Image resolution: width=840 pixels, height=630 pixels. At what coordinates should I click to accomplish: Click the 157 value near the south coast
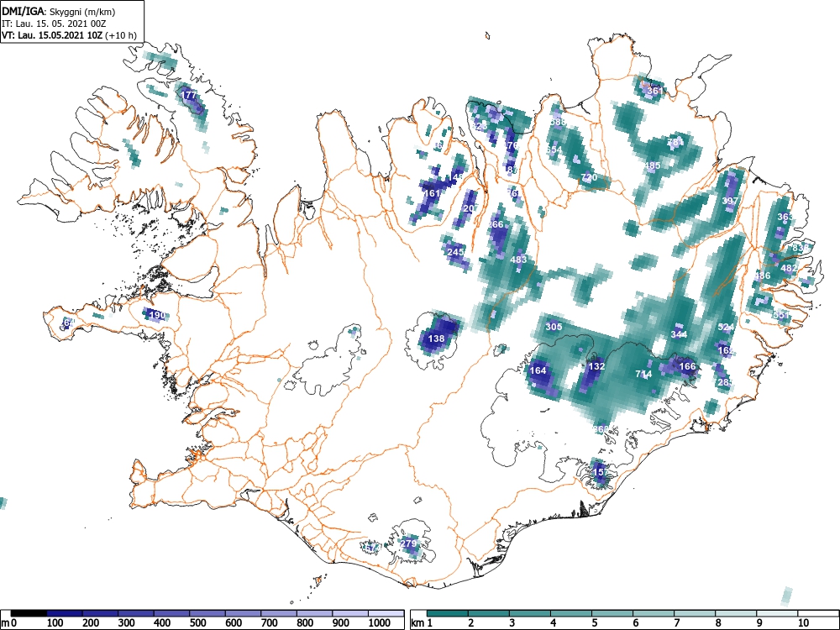coord(601,472)
